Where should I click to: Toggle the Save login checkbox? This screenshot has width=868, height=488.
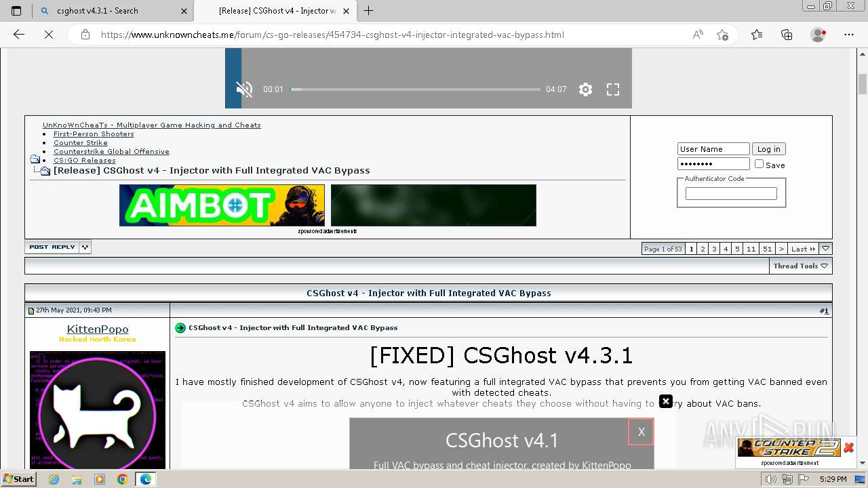759,164
